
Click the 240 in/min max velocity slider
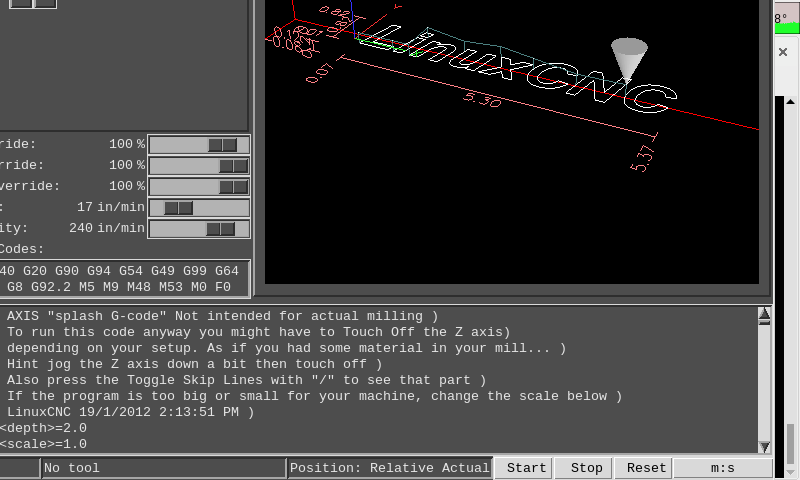199,229
